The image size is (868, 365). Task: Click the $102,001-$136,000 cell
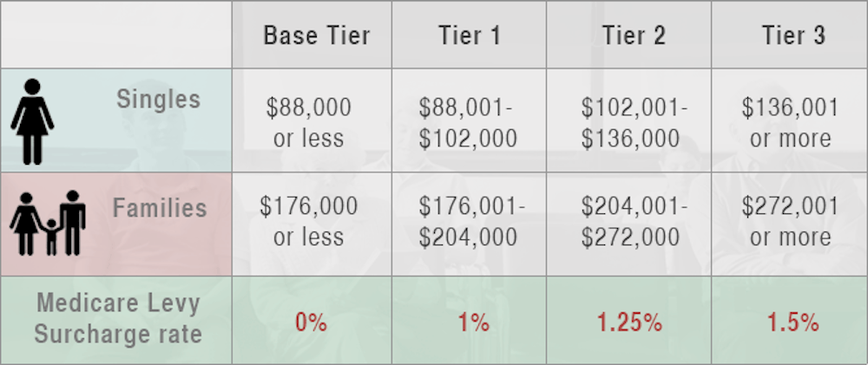[x=634, y=122]
